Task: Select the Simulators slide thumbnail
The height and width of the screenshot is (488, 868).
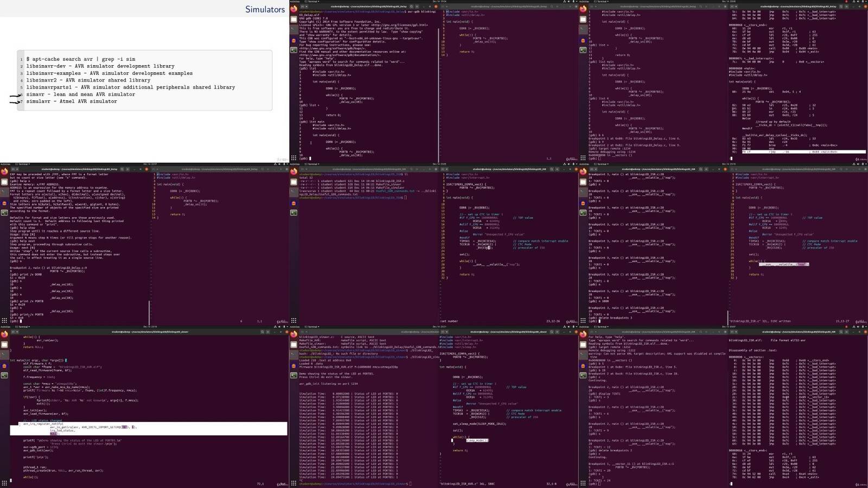Action: coord(144,81)
